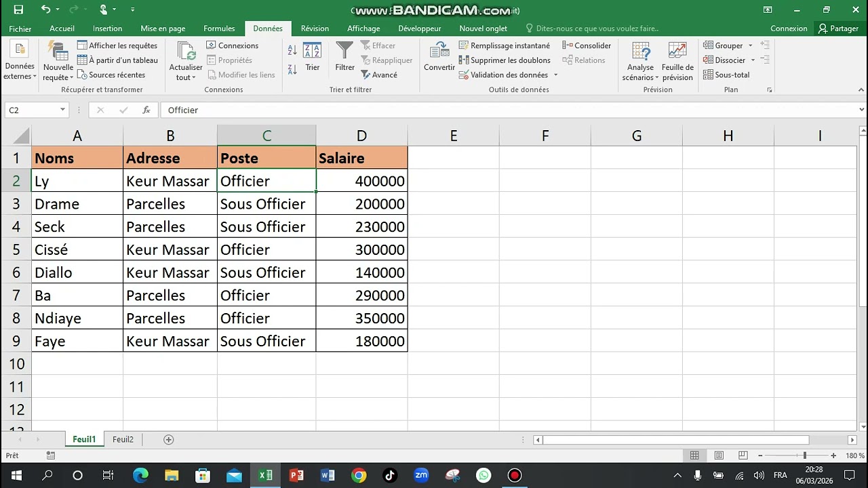Open Connexions in the Connexions ribbon group
This screenshot has width=868, height=488.
point(232,45)
